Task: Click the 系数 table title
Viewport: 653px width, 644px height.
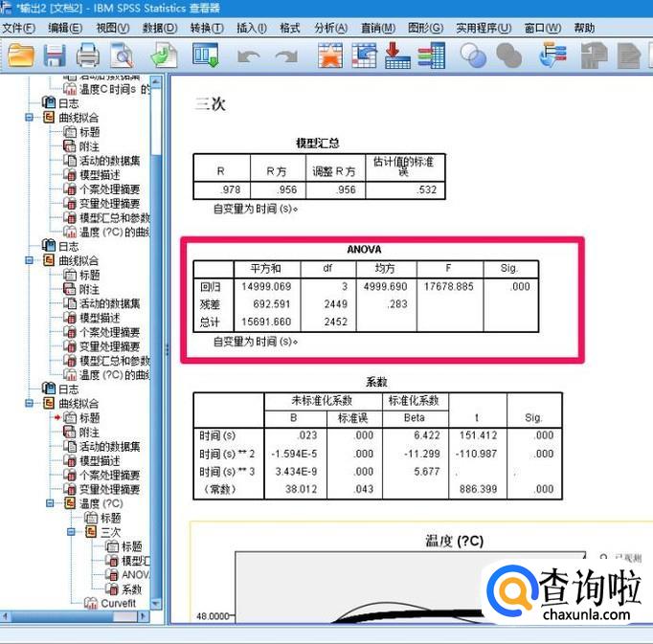Action: (x=376, y=382)
